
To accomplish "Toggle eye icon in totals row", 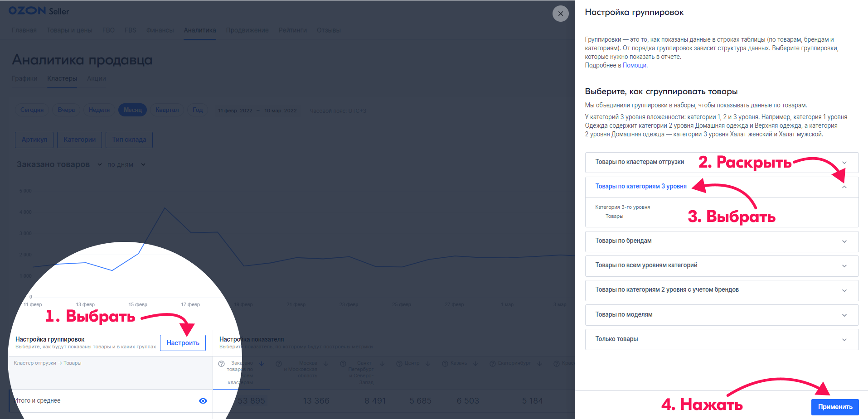I will (203, 401).
